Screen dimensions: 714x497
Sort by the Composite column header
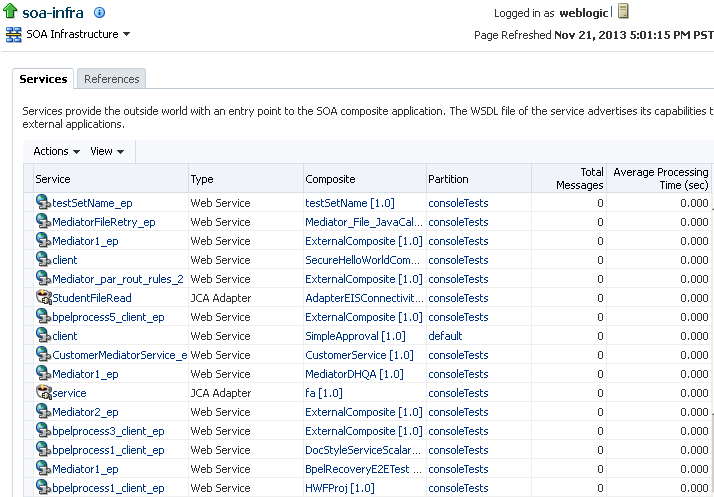[330, 179]
